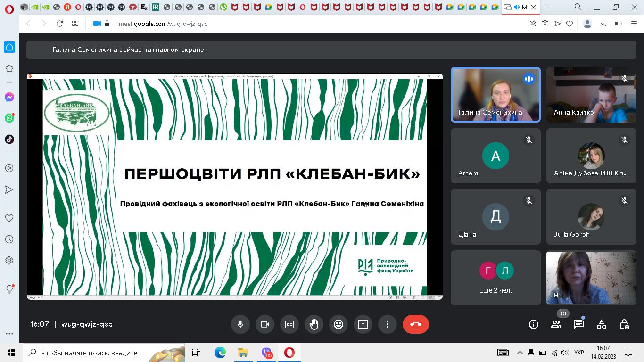
Task: Switch to the green R tab
Action: click(155, 7)
